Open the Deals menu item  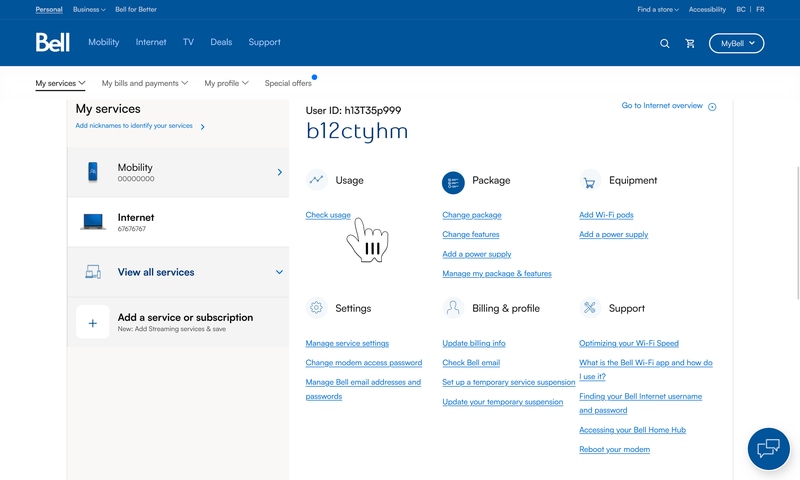[x=221, y=42]
